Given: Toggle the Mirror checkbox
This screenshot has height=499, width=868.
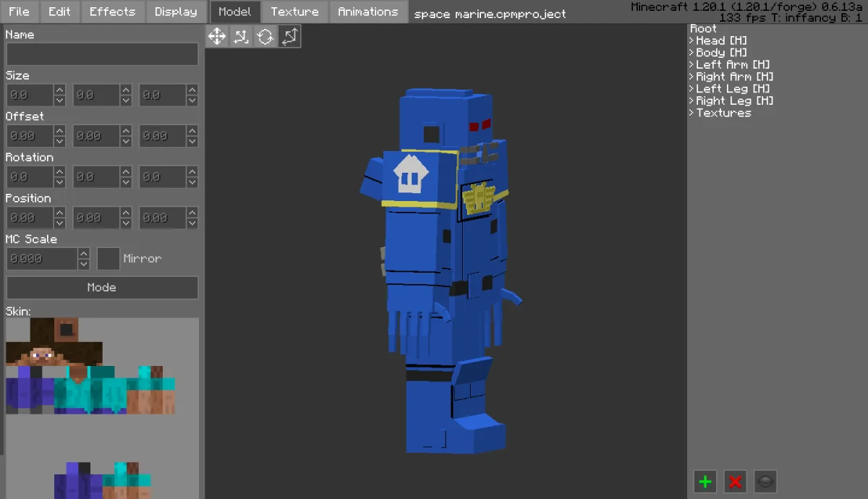Looking at the screenshot, I should 109,259.
